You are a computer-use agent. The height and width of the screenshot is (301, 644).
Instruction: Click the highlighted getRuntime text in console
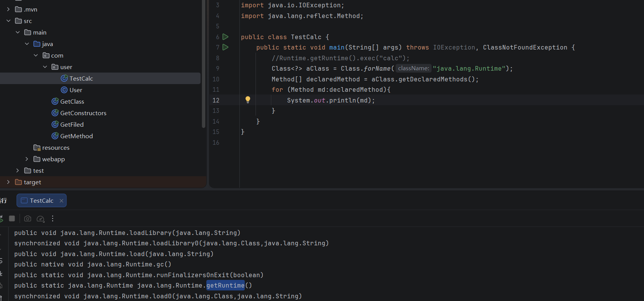pyautogui.click(x=225, y=285)
